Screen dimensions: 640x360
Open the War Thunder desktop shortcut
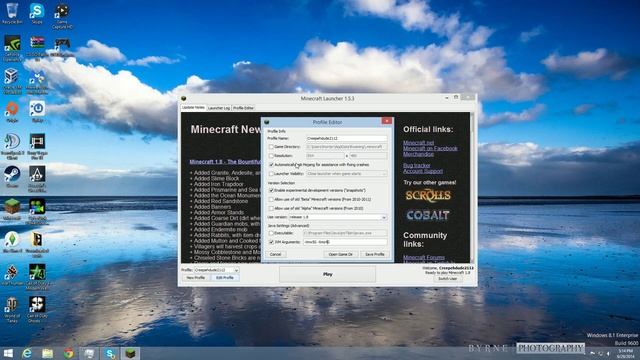tap(12, 274)
